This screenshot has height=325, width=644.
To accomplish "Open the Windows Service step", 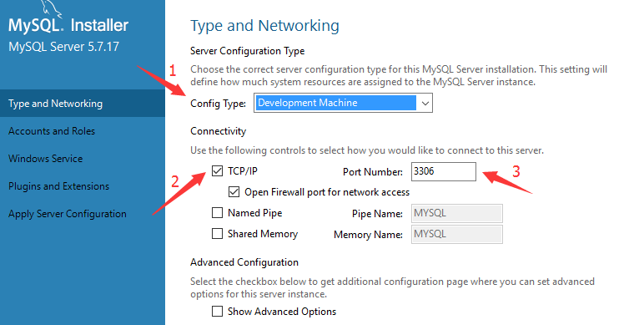I will pyautogui.click(x=82, y=159).
